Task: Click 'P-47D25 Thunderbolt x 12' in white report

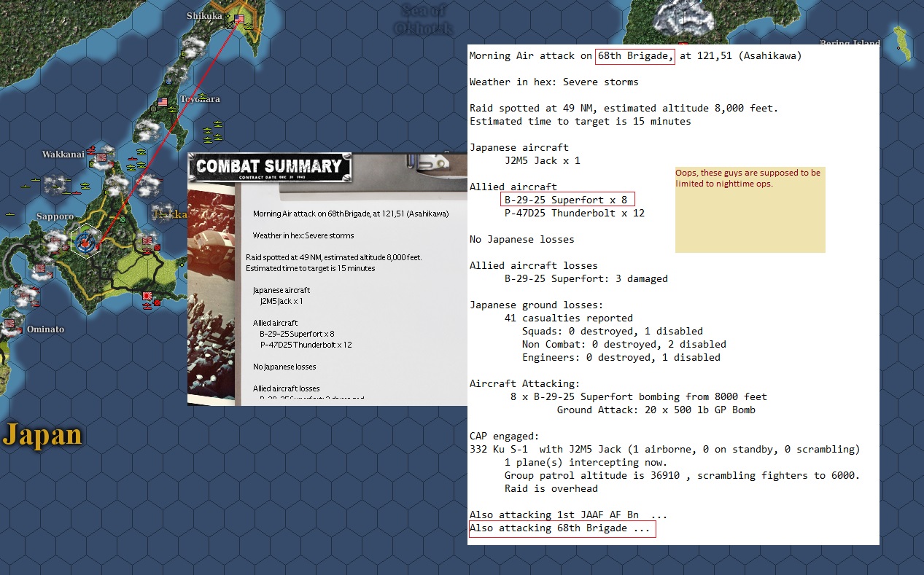Action: coord(575,213)
